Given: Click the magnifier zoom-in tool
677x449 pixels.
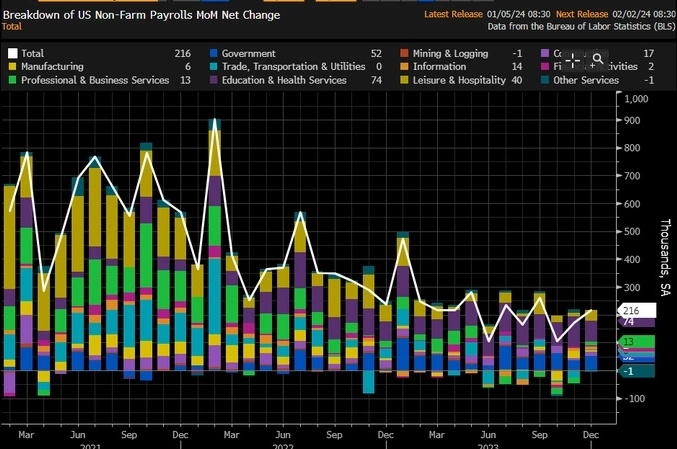Looking at the screenshot, I should [597, 59].
